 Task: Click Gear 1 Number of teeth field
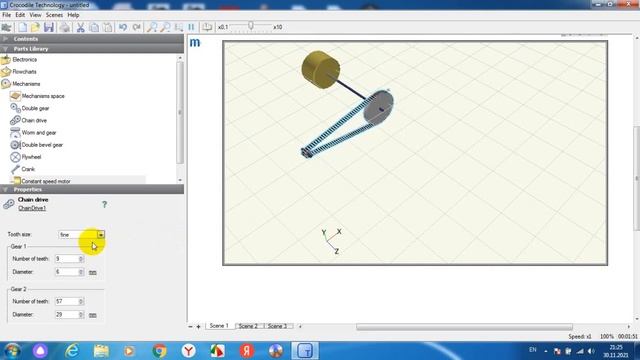(x=67, y=259)
